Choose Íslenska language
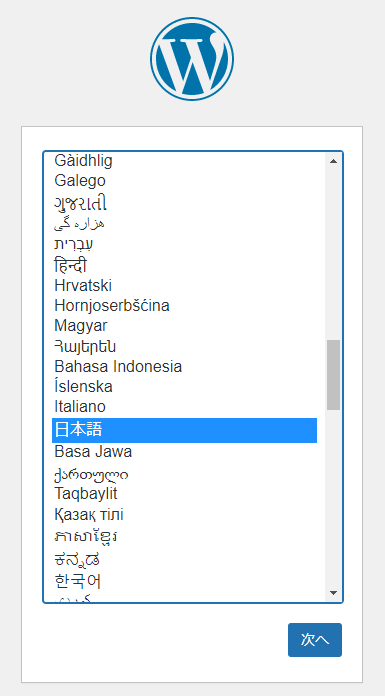Image resolution: width=385 pixels, height=696 pixels. 184,387
